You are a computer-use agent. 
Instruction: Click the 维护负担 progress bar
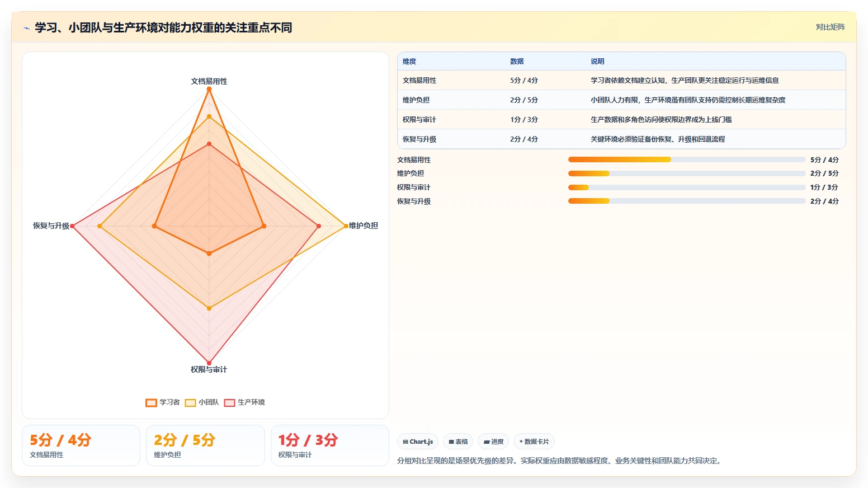pos(687,173)
